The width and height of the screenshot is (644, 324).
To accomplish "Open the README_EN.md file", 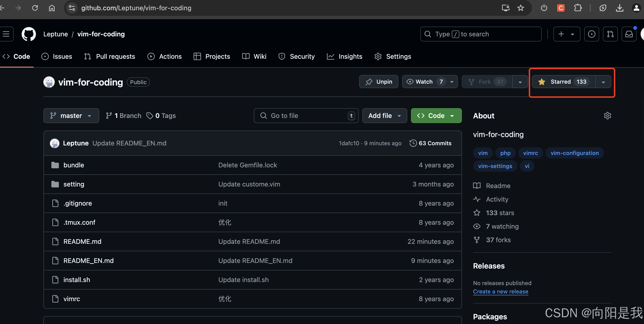I will [x=88, y=260].
